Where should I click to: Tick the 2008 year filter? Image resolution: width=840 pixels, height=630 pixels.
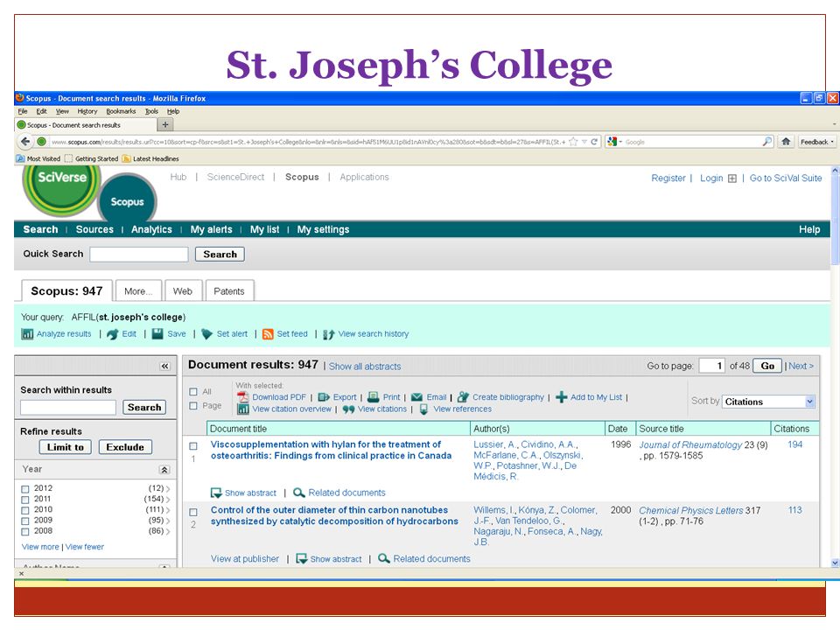[x=25, y=532]
